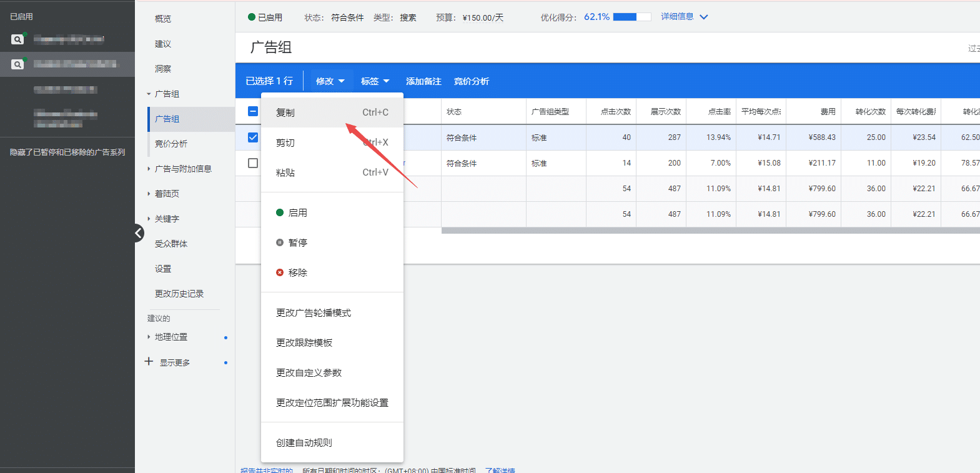Image resolution: width=980 pixels, height=473 pixels.
Task: Click the green 已启用 status dot in the header
Action: (252, 17)
